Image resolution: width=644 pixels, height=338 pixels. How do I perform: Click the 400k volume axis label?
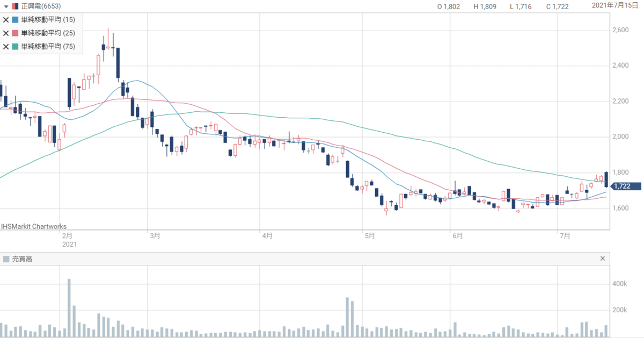pyautogui.click(x=620, y=283)
